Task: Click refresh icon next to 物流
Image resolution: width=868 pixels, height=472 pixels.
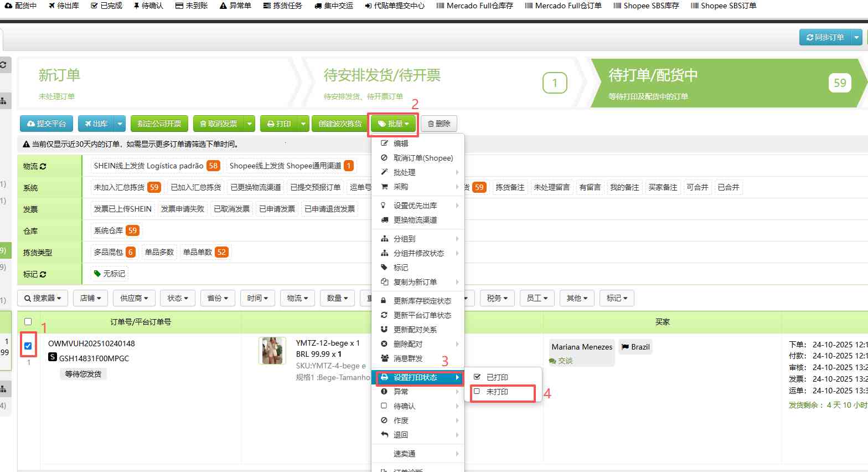Action: (x=43, y=166)
